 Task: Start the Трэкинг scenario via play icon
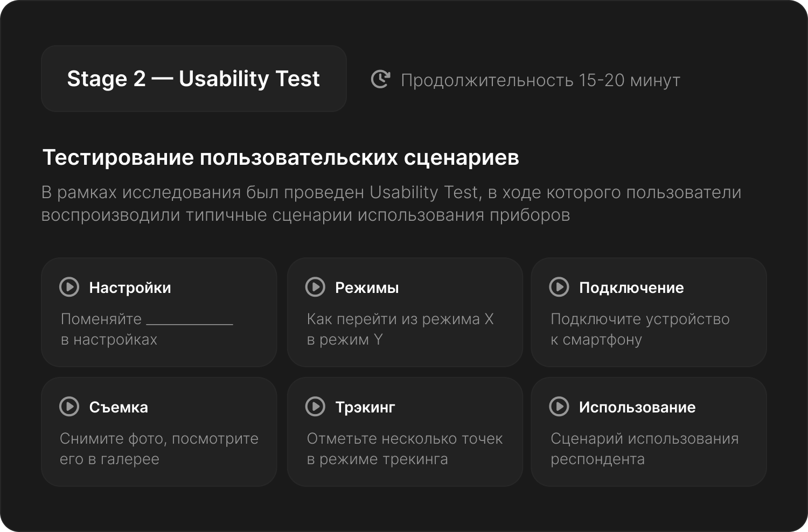pos(315,407)
